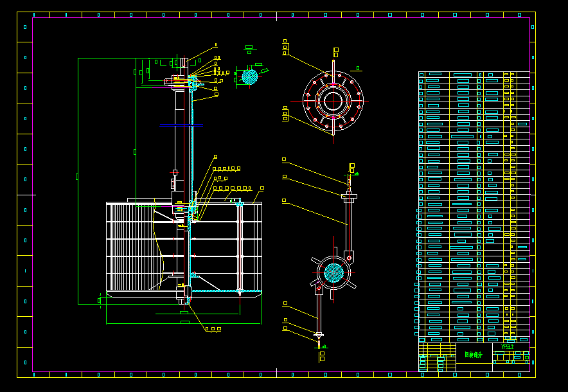
Task: Select the drawing number text starting with YF
Action: pyautogui.click(x=507, y=347)
